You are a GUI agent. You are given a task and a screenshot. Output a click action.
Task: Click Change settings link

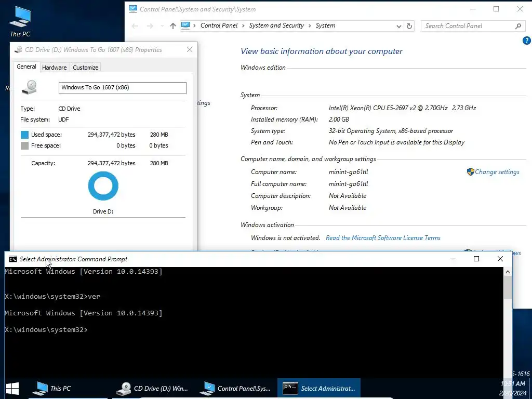(497, 171)
